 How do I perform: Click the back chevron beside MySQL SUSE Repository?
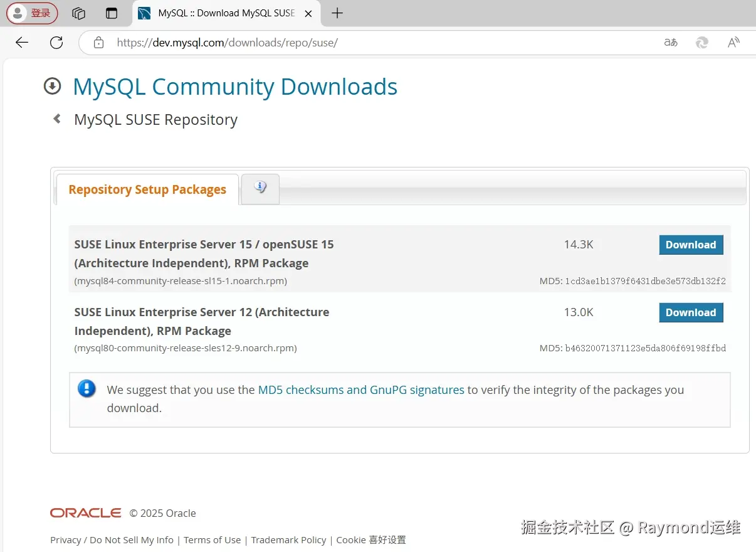coord(57,119)
